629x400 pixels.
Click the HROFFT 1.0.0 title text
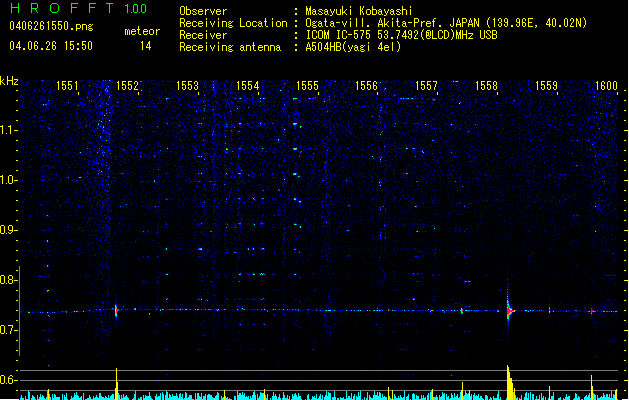point(78,8)
